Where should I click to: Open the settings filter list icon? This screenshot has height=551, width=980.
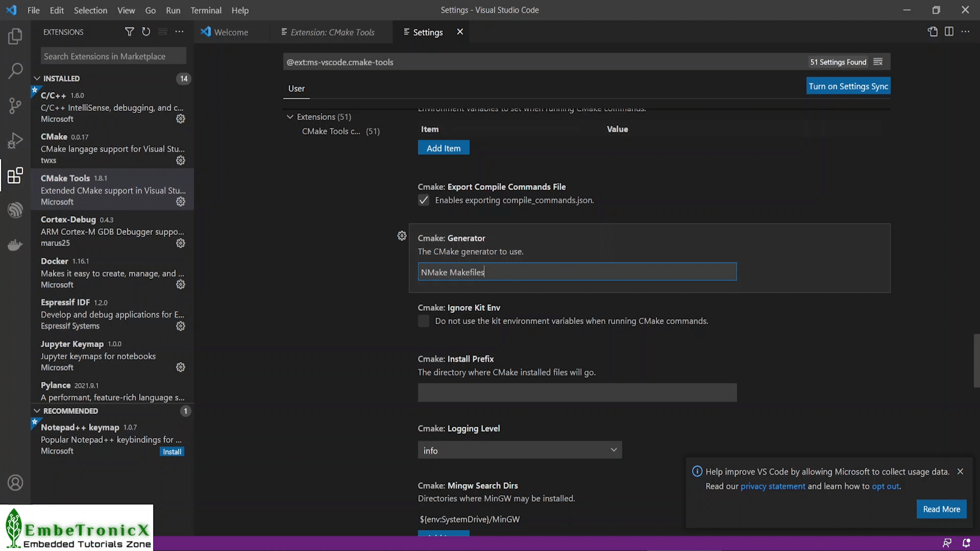878,62
